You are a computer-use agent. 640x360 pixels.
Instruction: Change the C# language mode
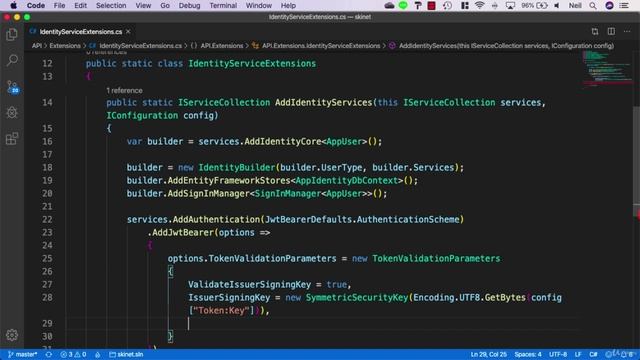tap(593, 354)
